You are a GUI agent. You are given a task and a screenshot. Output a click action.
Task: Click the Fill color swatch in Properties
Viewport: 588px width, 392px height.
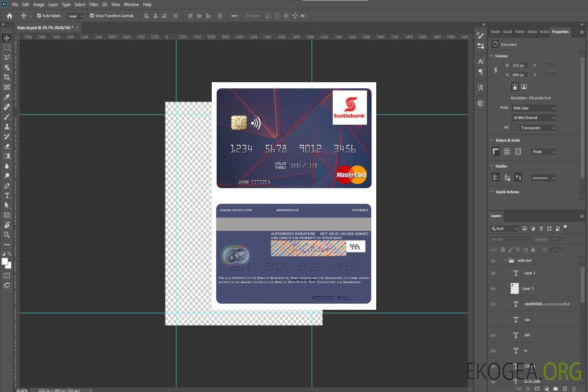coord(514,128)
